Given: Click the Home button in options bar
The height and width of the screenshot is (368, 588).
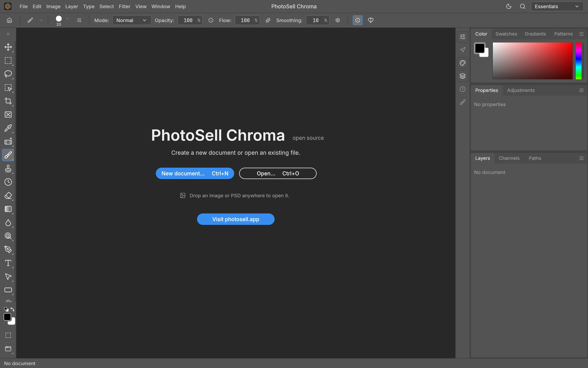Looking at the screenshot, I should [9, 20].
